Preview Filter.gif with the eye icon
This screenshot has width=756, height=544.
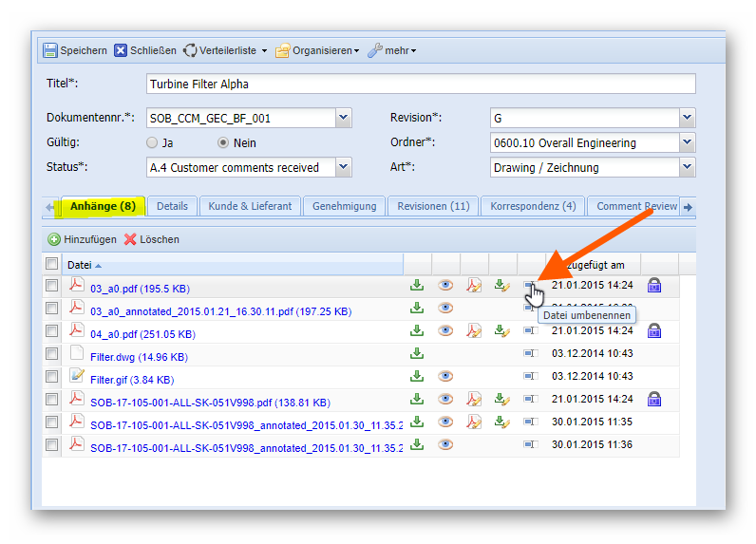pos(444,376)
